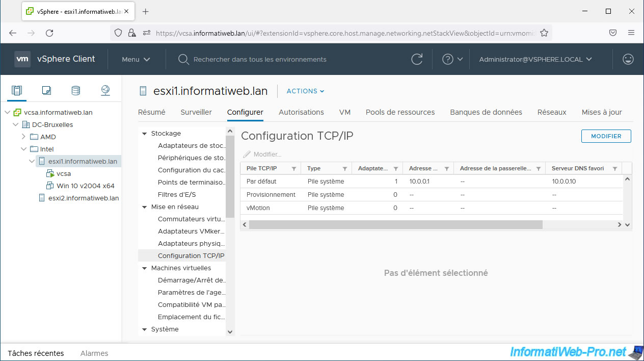This screenshot has height=361, width=644.
Task: Open Adaptateurs VMkernel settings
Action: point(191,231)
